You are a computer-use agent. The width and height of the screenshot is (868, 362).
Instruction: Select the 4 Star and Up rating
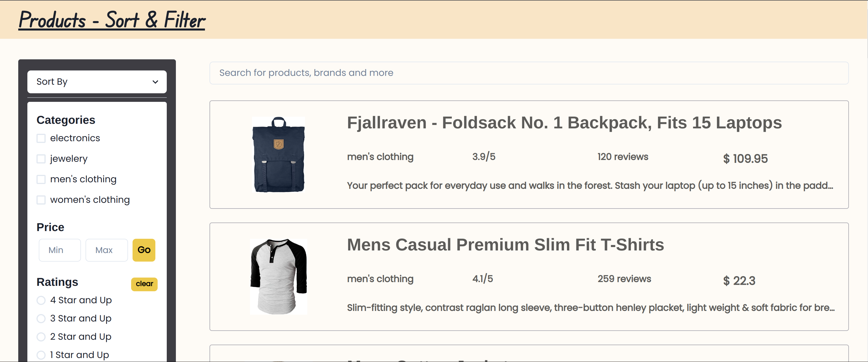pos(41,300)
